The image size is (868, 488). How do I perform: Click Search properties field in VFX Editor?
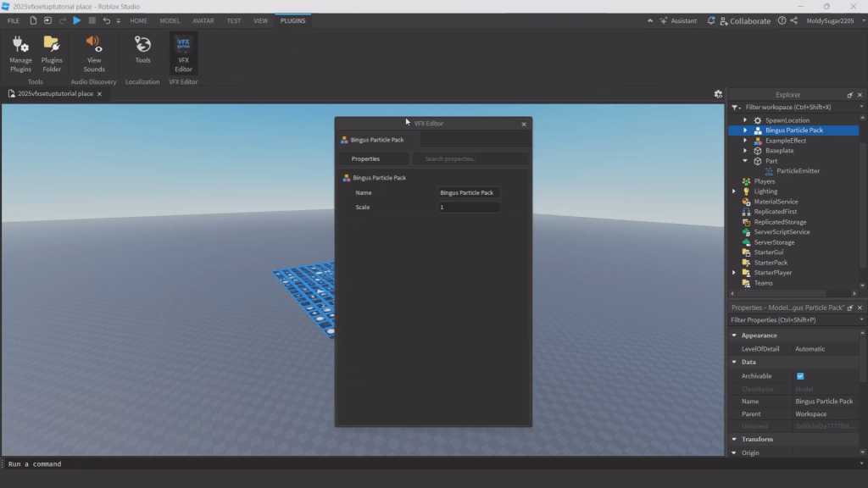[470, 158]
